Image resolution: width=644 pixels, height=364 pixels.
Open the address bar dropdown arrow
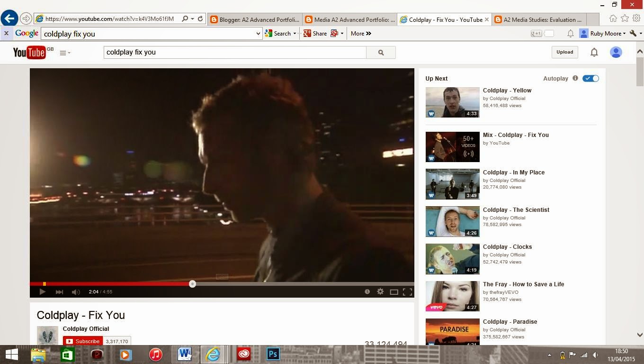(x=192, y=19)
